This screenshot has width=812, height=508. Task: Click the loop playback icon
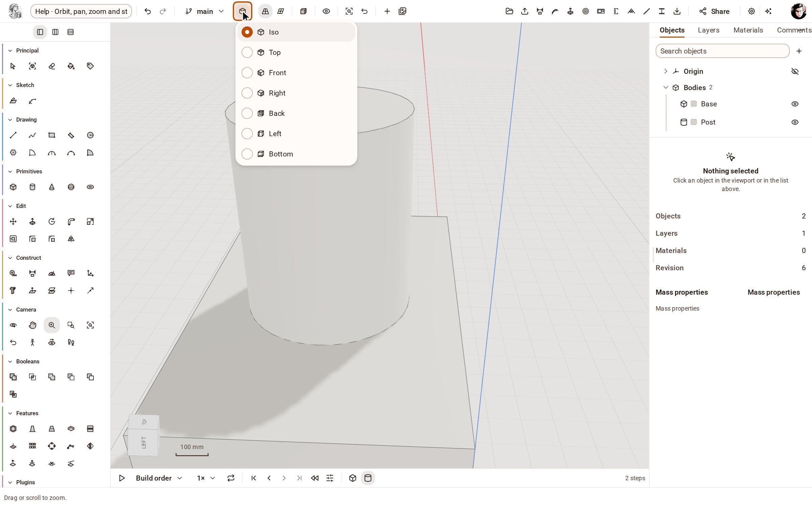tap(231, 478)
